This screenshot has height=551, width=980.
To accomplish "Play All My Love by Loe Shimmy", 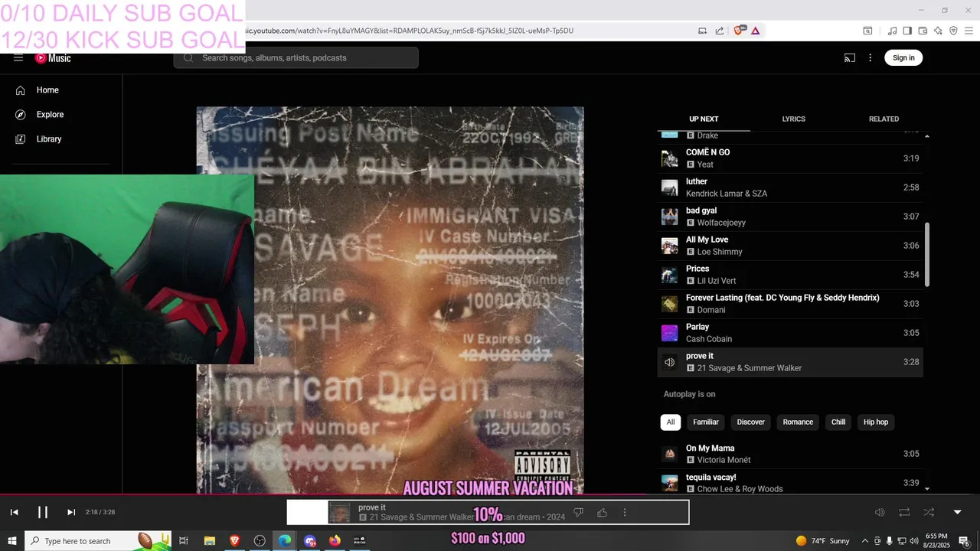I will click(790, 246).
